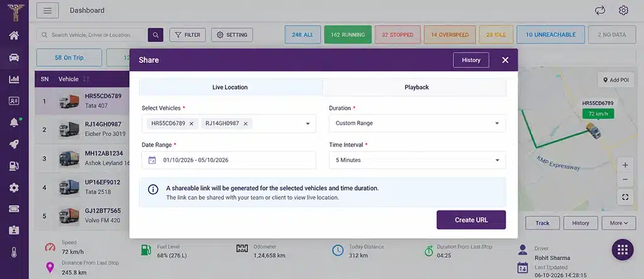Open the Home icon in sidebar
The image size is (644, 279).
(14, 35)
